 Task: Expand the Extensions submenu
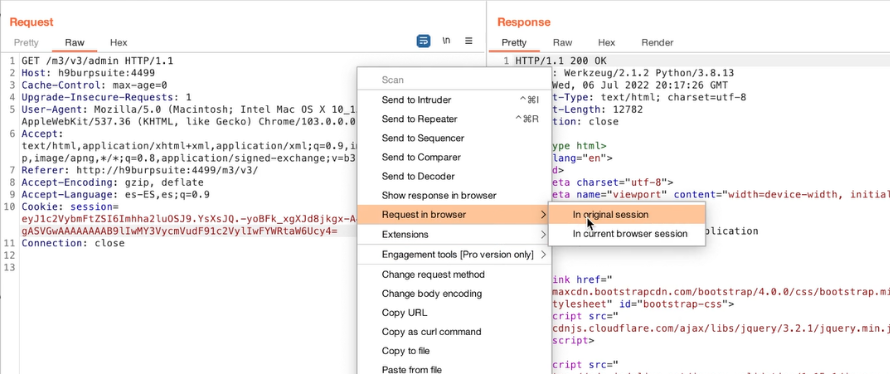[x=453, y=234]
